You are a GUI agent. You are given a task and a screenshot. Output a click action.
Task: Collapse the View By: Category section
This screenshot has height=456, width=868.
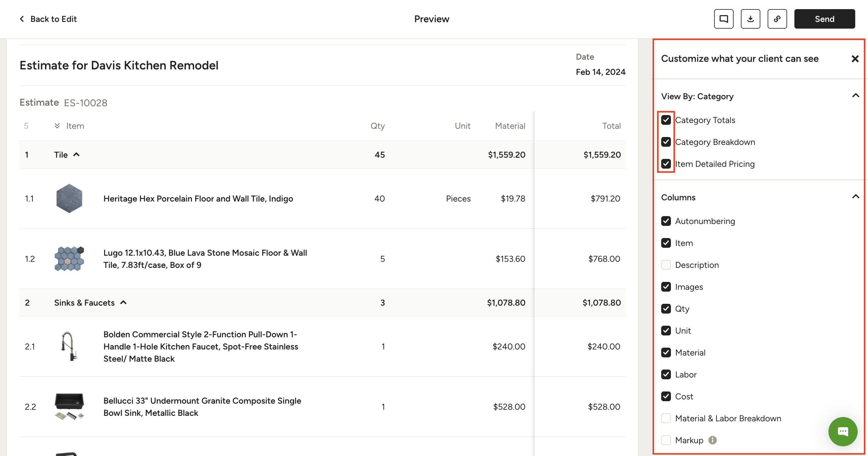click(855, 96)
